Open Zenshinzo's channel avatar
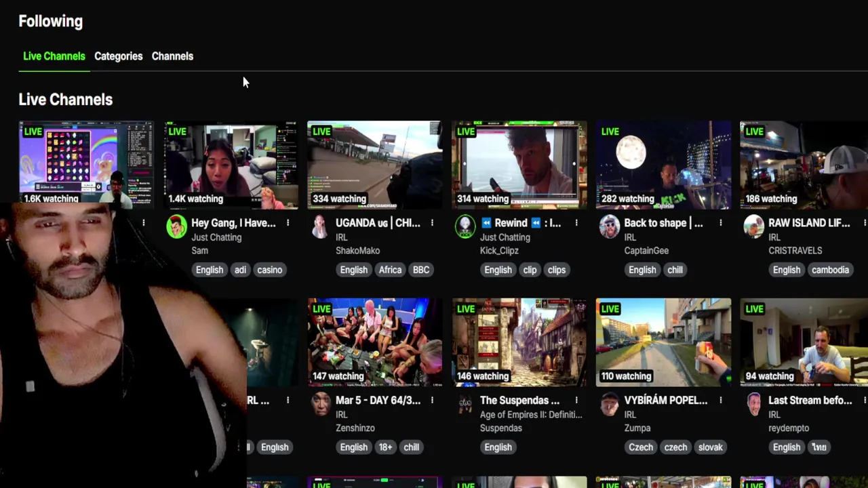This screenshot has height=488, width=868. point(321,404)
